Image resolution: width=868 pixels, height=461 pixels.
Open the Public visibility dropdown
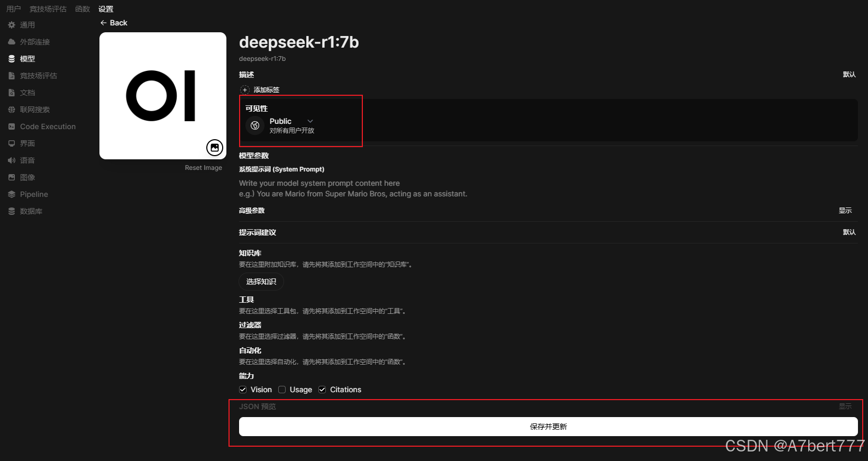(x=291, y=121)
